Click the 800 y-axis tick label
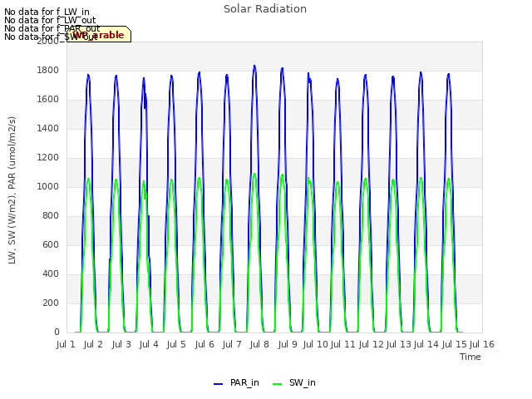 tap(51, 216)
